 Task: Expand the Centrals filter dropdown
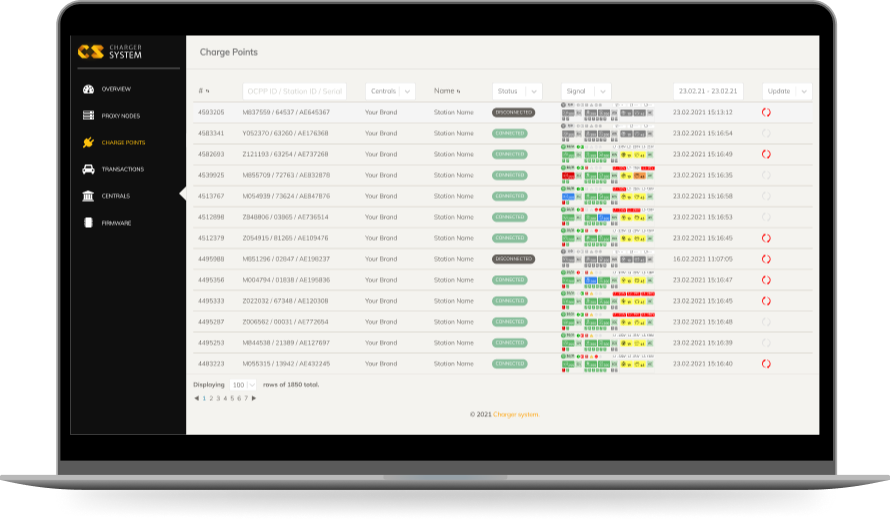click(x=390, y=91)
